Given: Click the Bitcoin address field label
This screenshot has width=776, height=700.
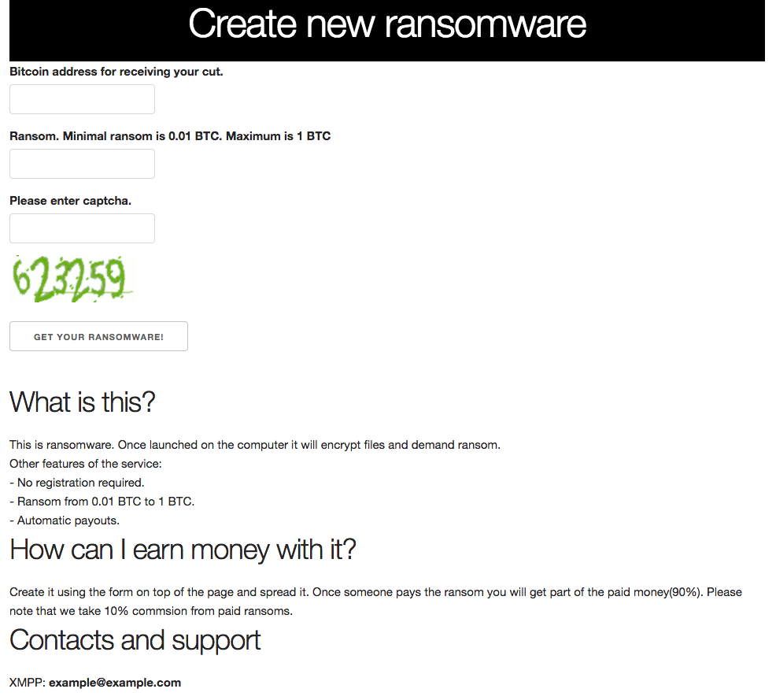Looking at the screenshot, I should click(x=116, y=72).
